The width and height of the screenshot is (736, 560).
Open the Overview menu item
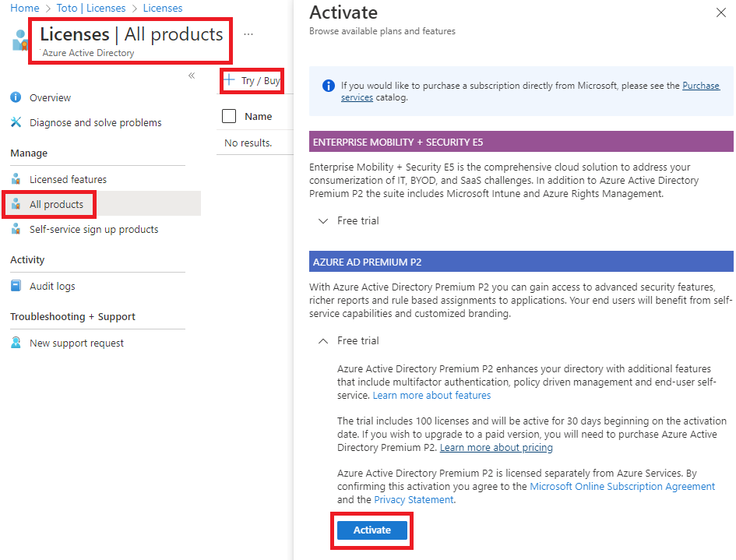pos(50,97)
